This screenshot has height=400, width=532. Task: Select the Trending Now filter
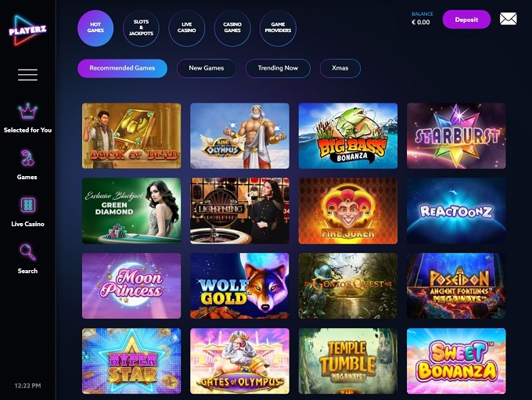[x=278, y=68]
